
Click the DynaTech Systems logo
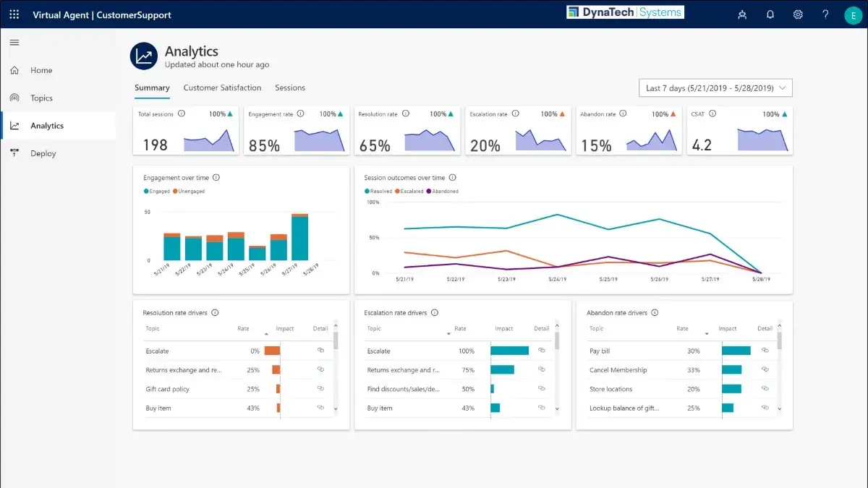(625, 12)
